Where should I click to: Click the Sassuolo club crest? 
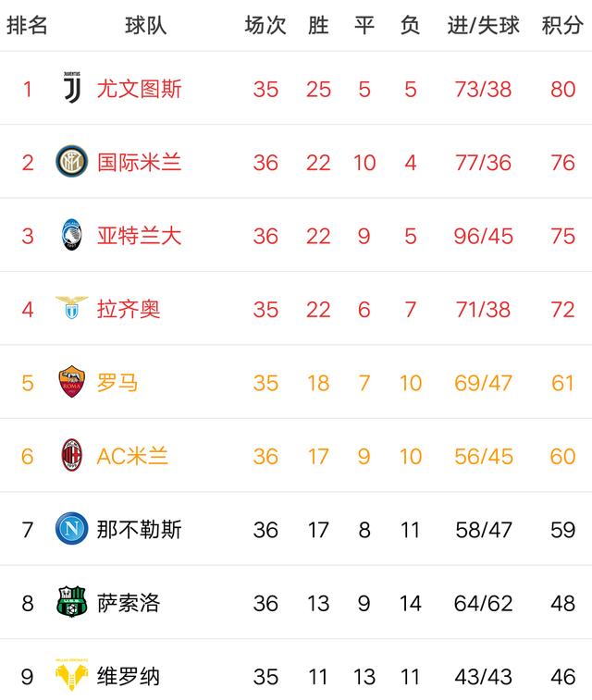(71, 603)
